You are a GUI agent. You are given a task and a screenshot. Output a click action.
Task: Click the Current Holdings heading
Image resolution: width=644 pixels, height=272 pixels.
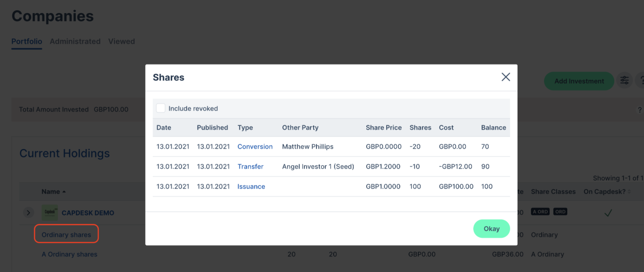(x=64, y=154)
